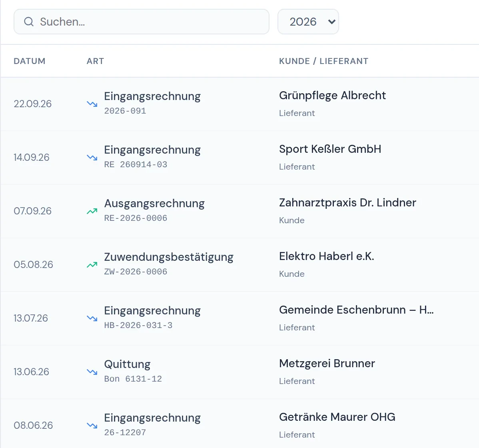Click the up-trend icon for ZW-2026-0006
Image resolution: width=479 pixels, height=448 pixels.
point(92,265)
